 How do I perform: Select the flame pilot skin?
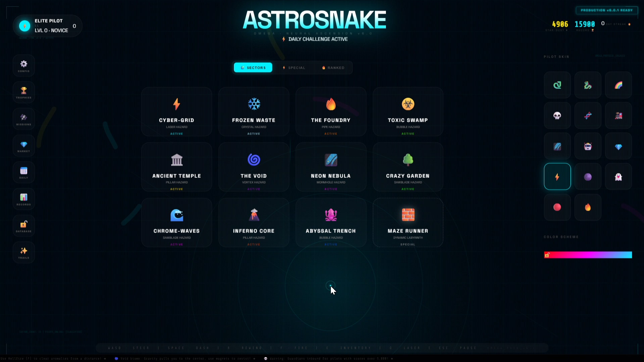pyautogui.click(x=588, y=207)
